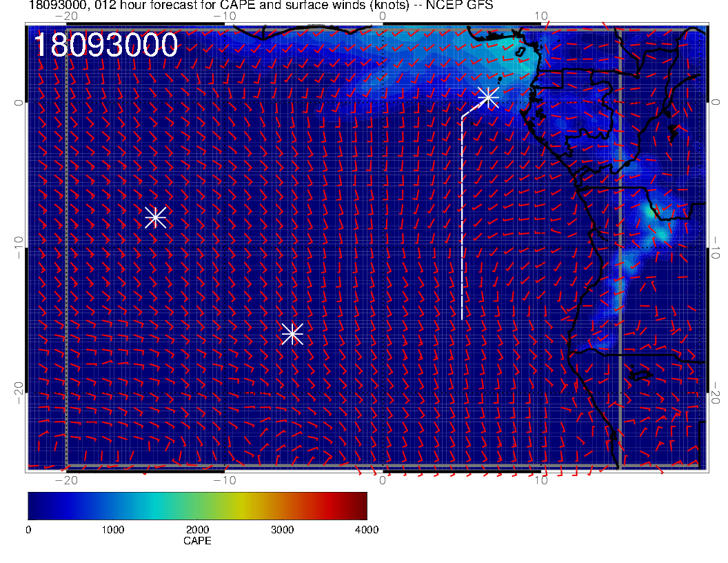728x563 pixels.
Task: Click the CAPE label under the colorbar
Action: pyautogui.click(x=197, y=541)
